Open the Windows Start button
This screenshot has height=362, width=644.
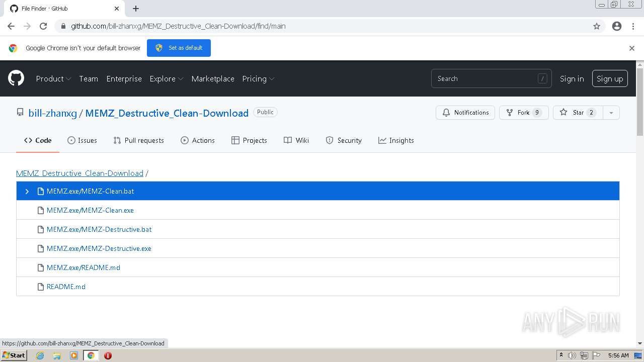14,355
